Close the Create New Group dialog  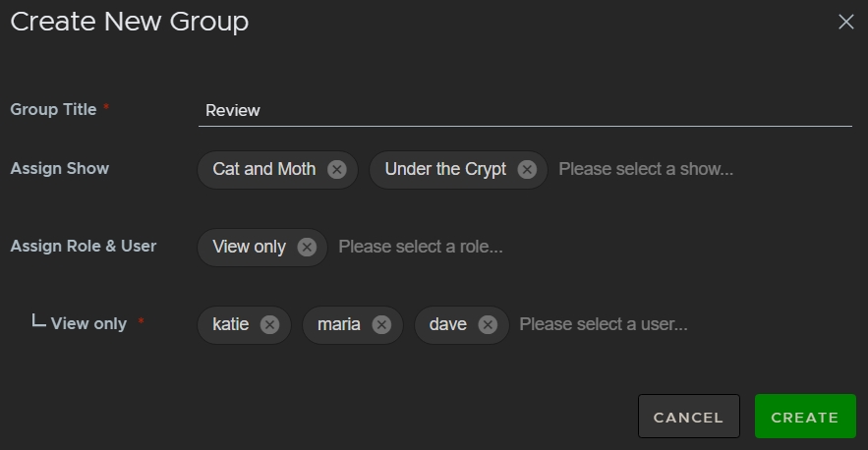coord(845,22)
